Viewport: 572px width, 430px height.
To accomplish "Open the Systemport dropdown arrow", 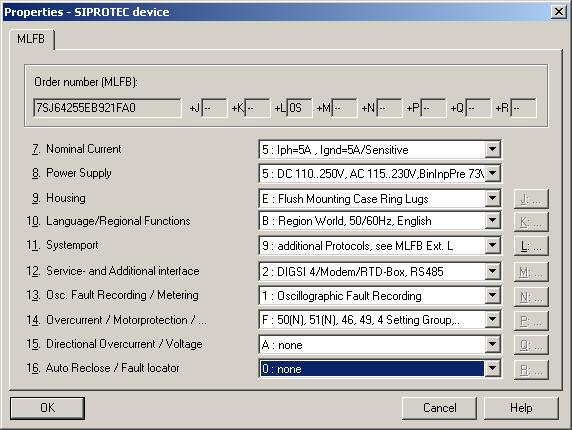I will tap(492, 245).
